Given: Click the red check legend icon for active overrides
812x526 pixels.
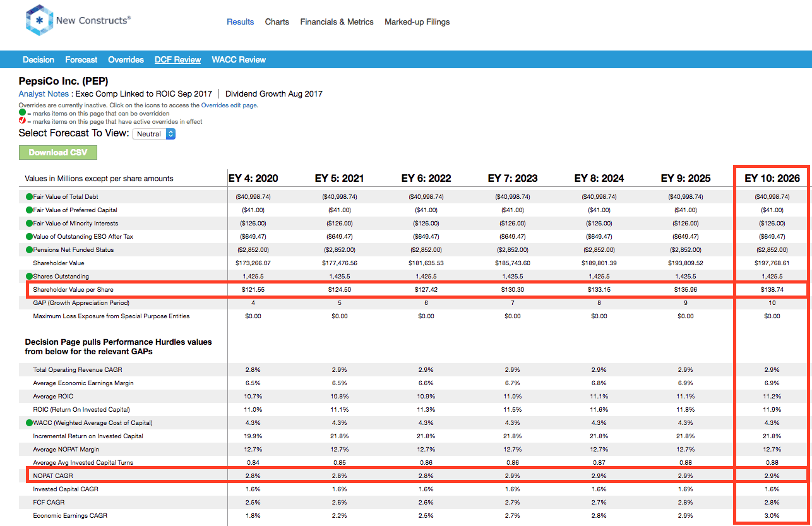Looking at the screenshot, I should [x=22, y=121].
